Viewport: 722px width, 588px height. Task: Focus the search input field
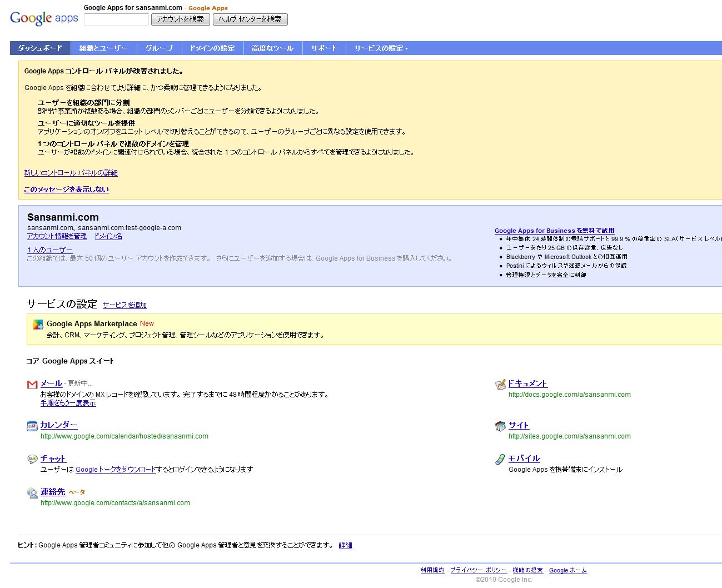116,19
